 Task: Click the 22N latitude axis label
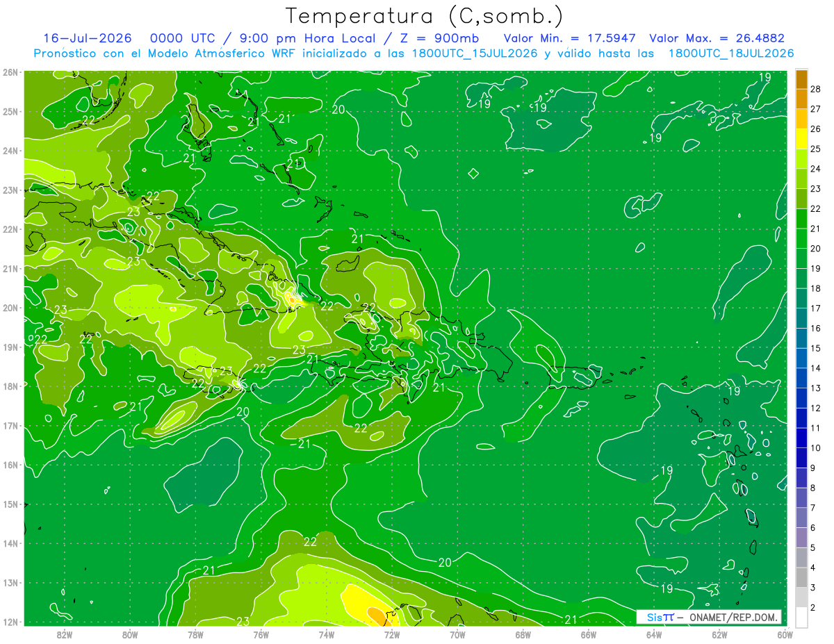(x=10, y=229)
